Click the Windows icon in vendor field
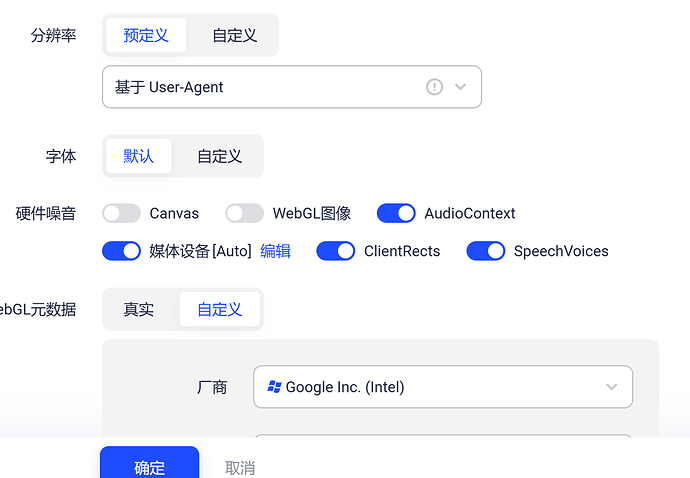 tap(274, 387)
